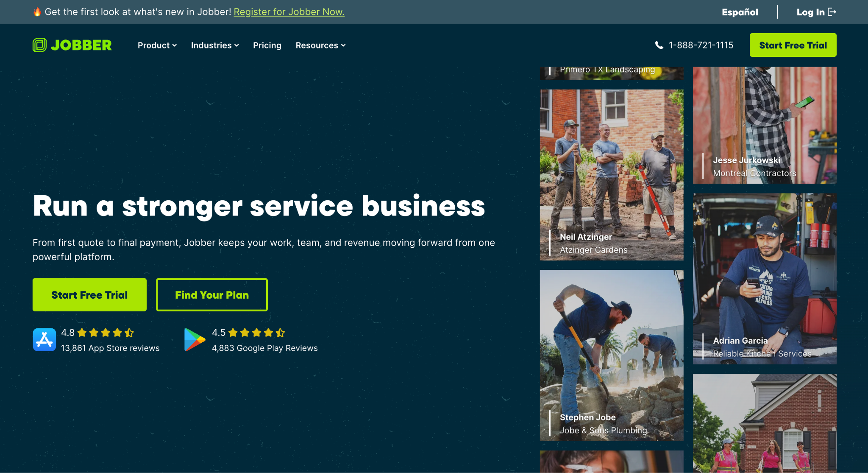Switch language to Español
The height and width of the screenshot is (473, 868).
tap(740, 12)
